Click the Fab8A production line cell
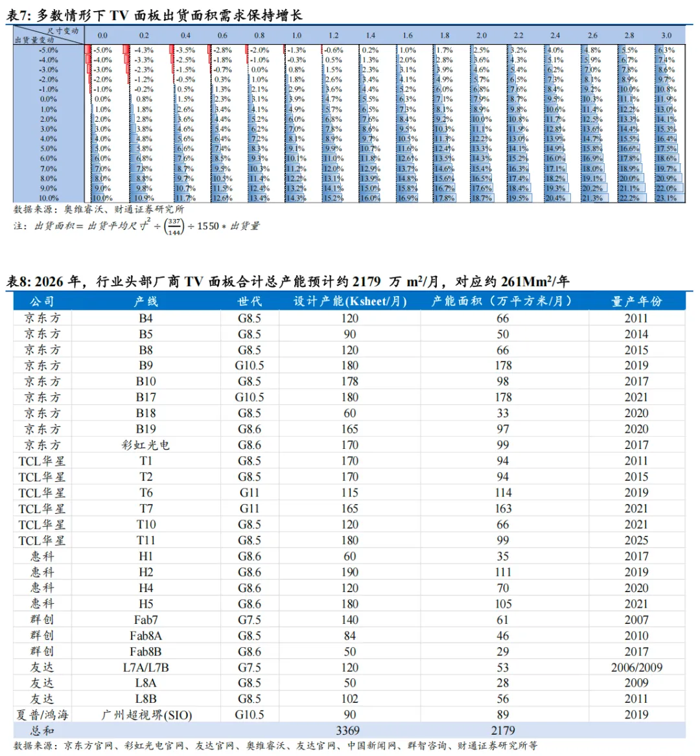Screen dimensions: 700x756 coord(146,636)
